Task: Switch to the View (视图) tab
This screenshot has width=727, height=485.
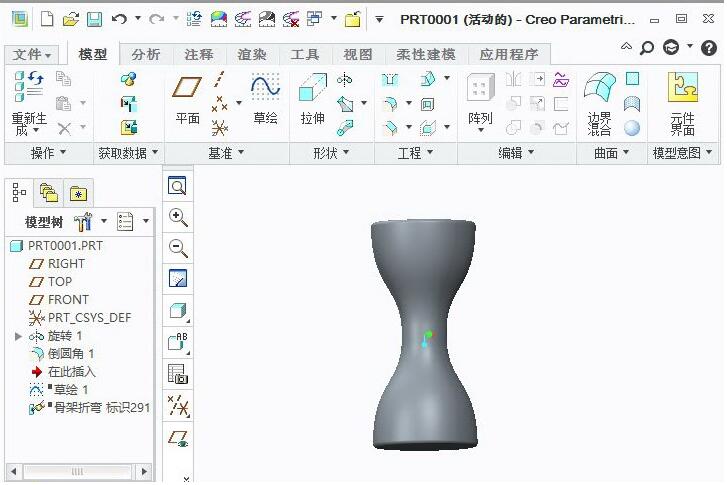Action: (357, 55)
